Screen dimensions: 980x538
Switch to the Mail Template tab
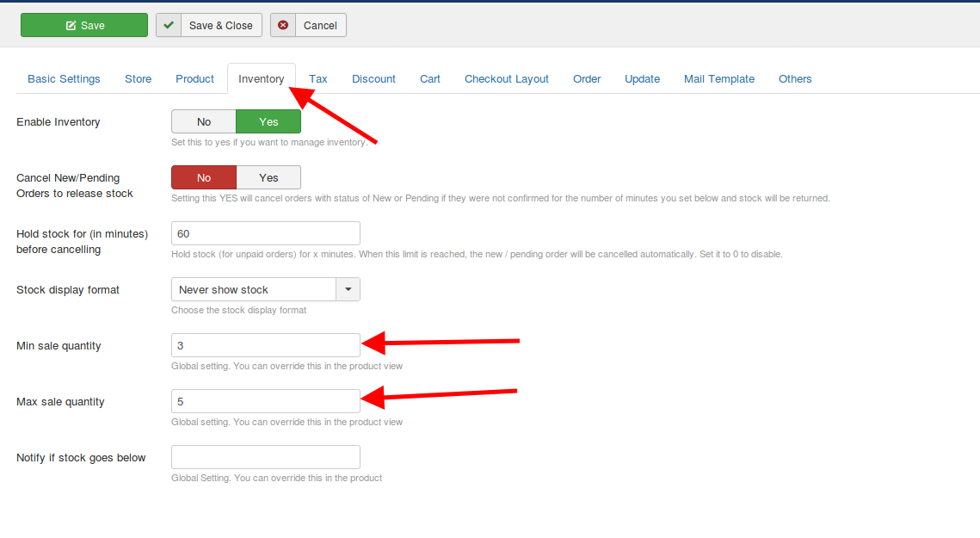718,79
